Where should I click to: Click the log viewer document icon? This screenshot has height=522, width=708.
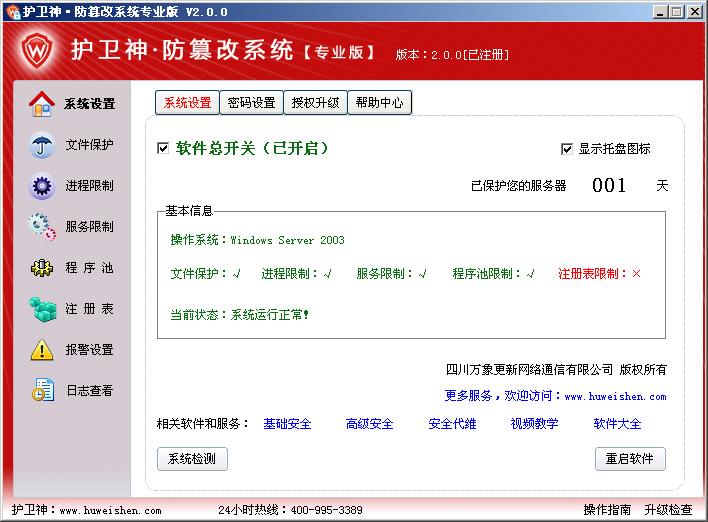pyautogui.click(x=43, y=390)
